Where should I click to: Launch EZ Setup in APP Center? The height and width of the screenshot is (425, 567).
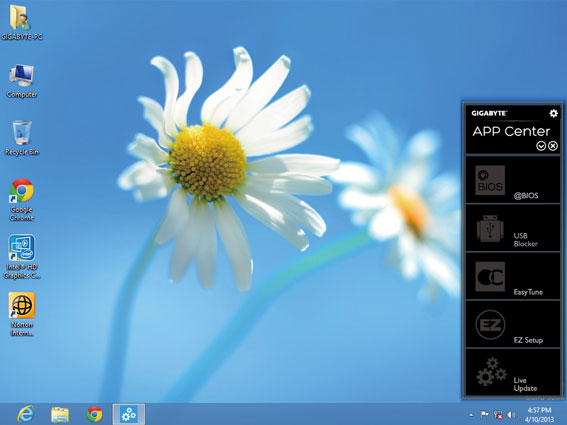pyautogui.click(x=512, y=324)
